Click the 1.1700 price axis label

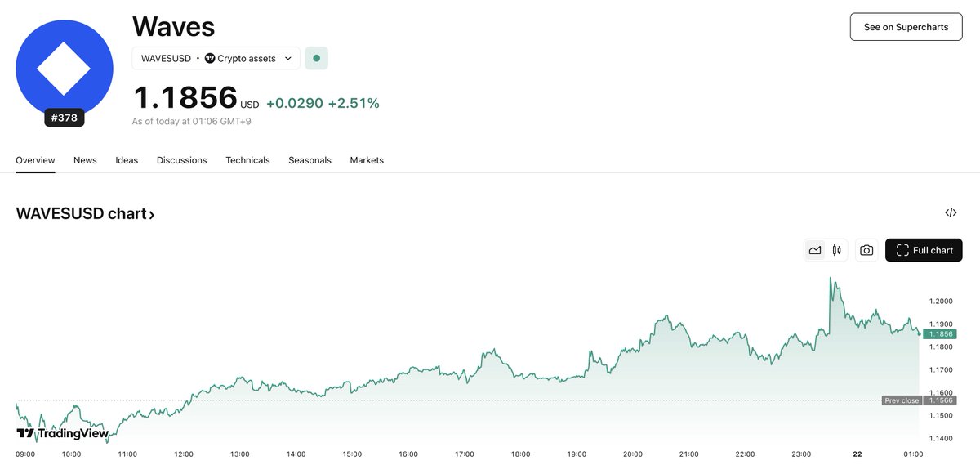[x=941, y=370]
